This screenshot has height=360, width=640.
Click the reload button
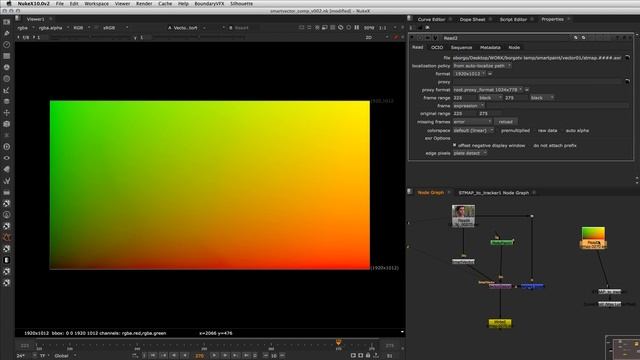point(505,122)
